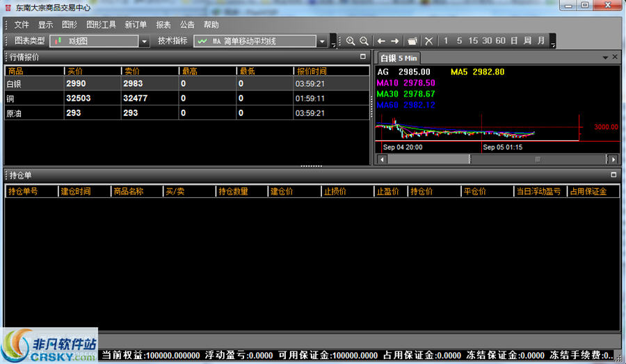Click the 最高 column header
The image size is (626, 364).
207,71
